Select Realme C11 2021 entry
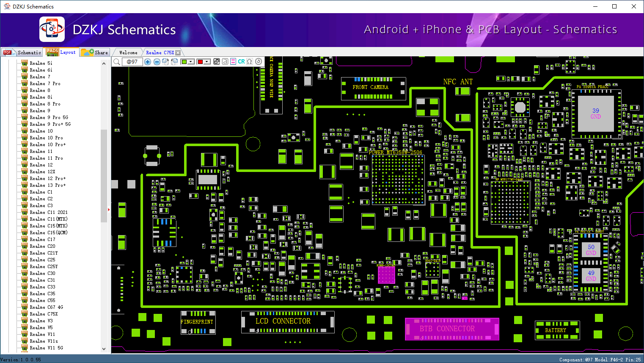 tap(49, 212)
